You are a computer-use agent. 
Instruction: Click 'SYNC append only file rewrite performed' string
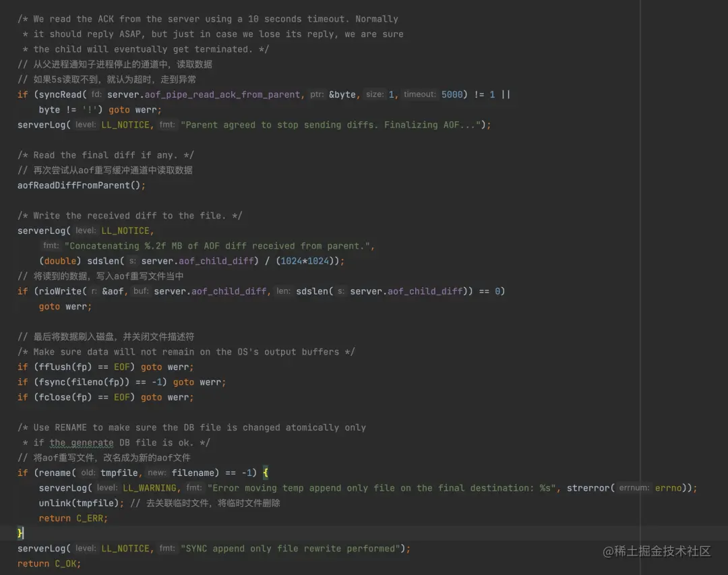point(290,549)
